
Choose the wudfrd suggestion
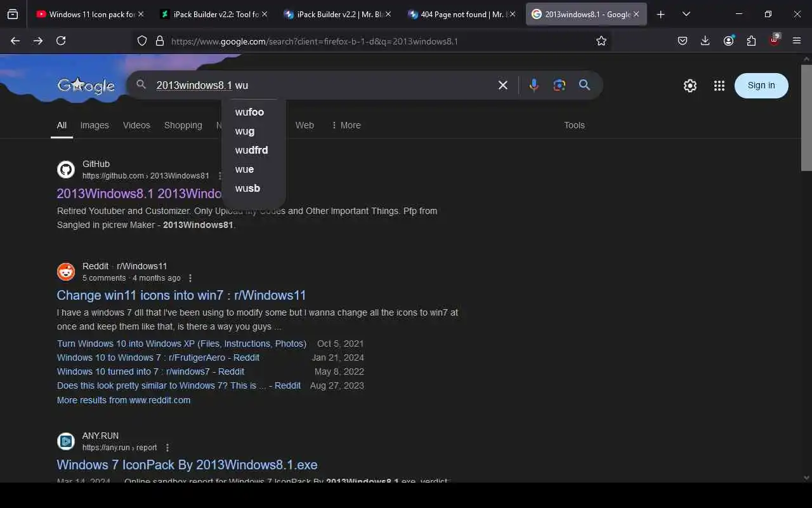point(254,150)
